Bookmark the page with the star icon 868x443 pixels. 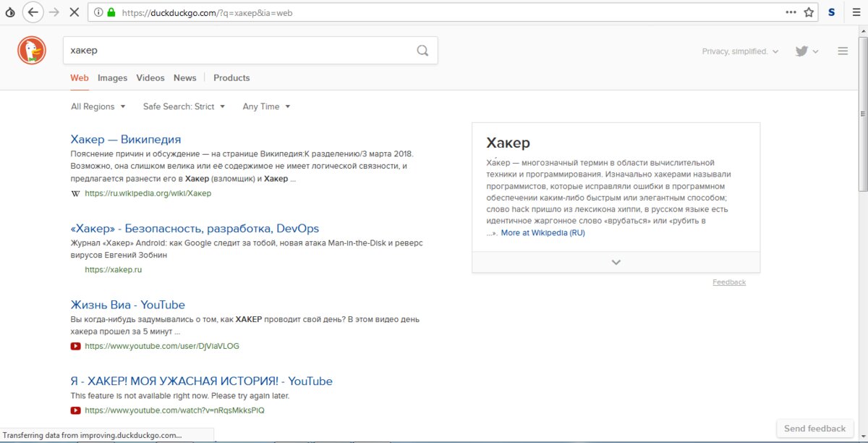(x=809, y=12)
